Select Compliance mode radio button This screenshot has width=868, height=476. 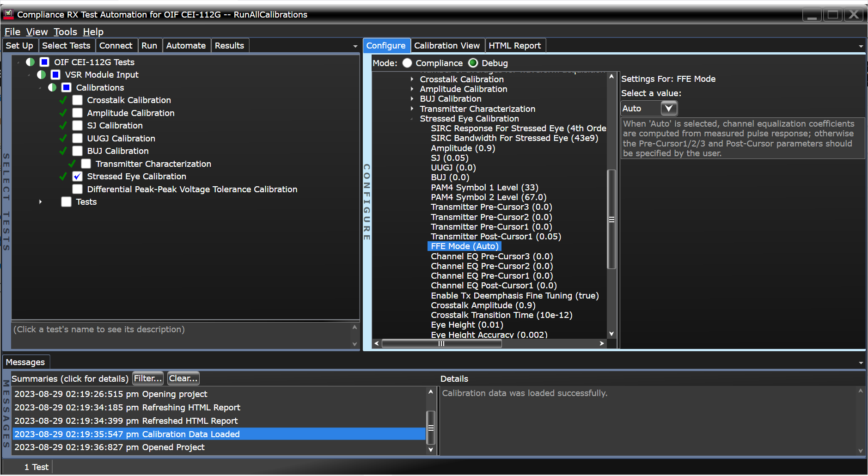pos(407,63)
